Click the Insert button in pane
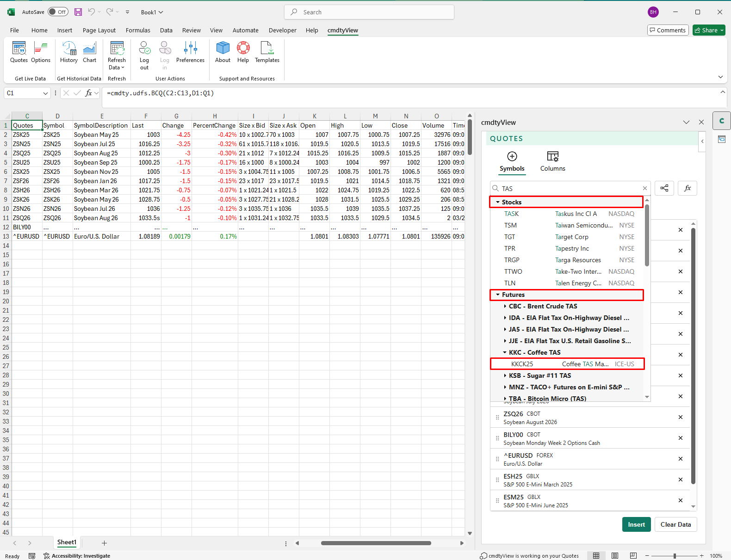 point(636,524)
